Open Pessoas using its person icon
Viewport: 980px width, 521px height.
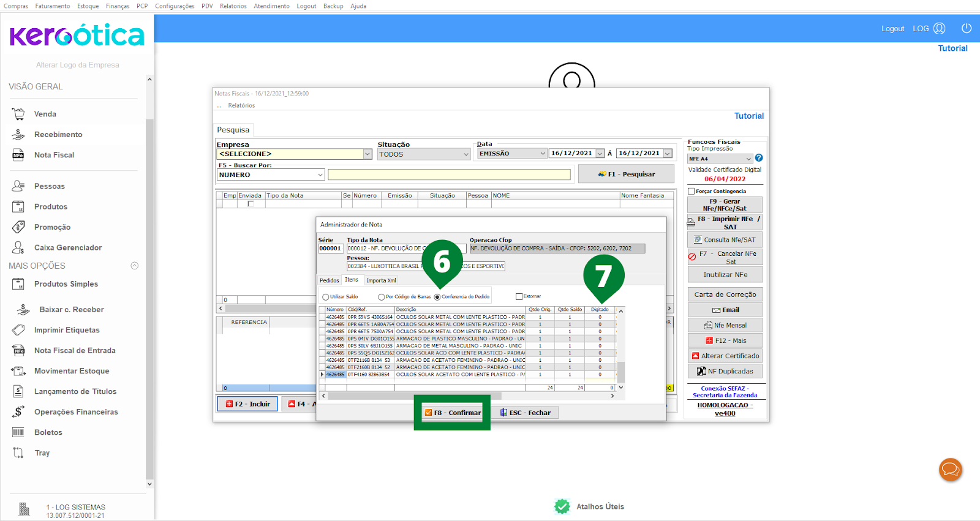18,186
